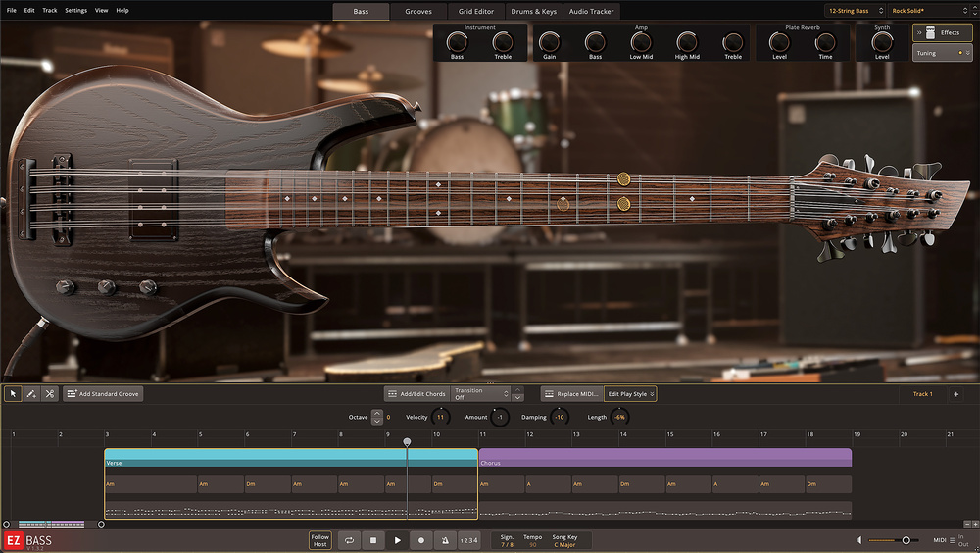Click the Add Standard Groove button
This screenshot has width=980, height=553.
(x=103, y=394)
